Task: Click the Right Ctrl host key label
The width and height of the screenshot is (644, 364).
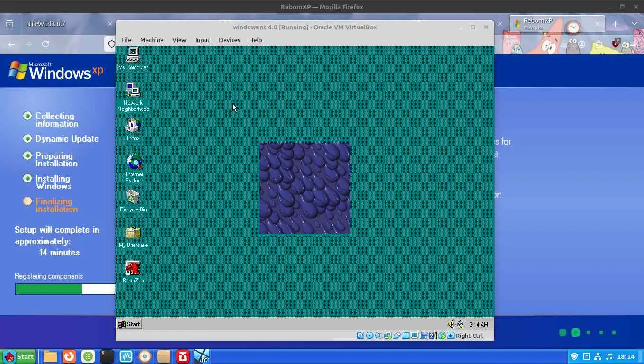Action: coord(469,336)
